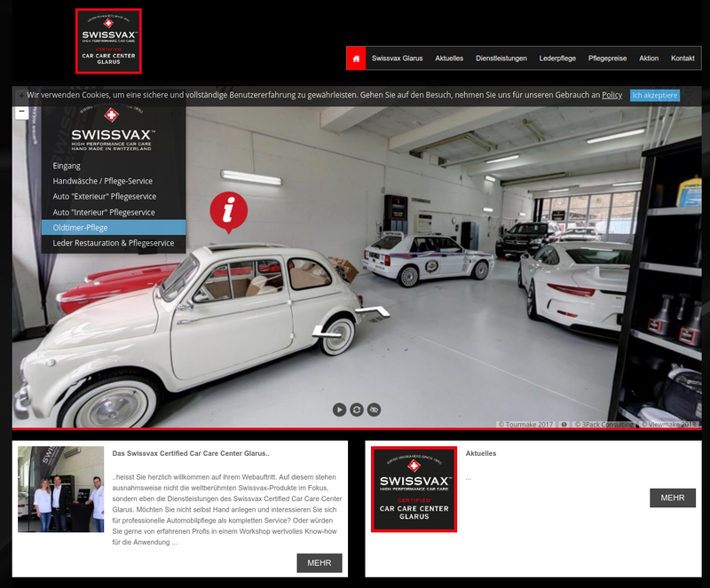Click the Swissvax Glarus logo in the header

point(108,41)
